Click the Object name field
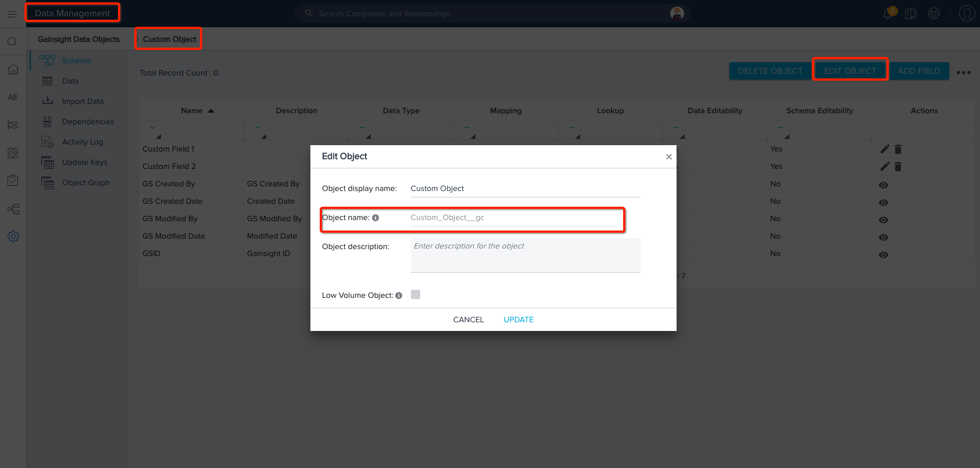The height and width of the screenshot is (468, 980). coord(514,218)
